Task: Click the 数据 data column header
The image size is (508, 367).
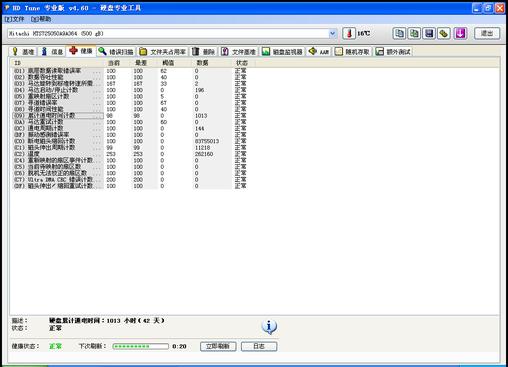Action: click(212, 63)
